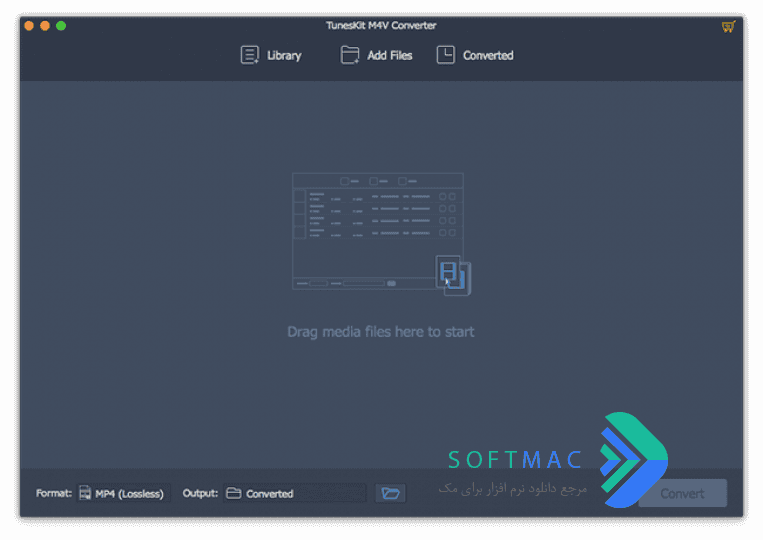This screenshot has height=540, width=763.
Task: Switch to the Converted tab label
Action: (x=488, y=55)
